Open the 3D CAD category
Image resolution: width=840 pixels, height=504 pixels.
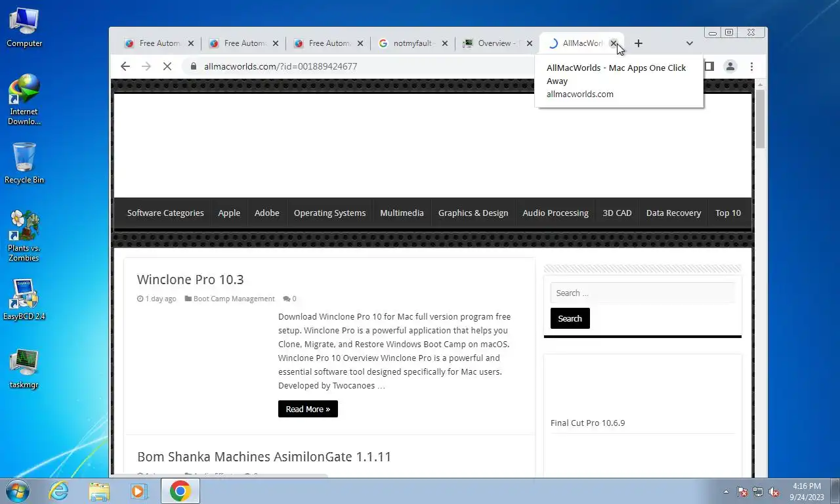point(617,213)
